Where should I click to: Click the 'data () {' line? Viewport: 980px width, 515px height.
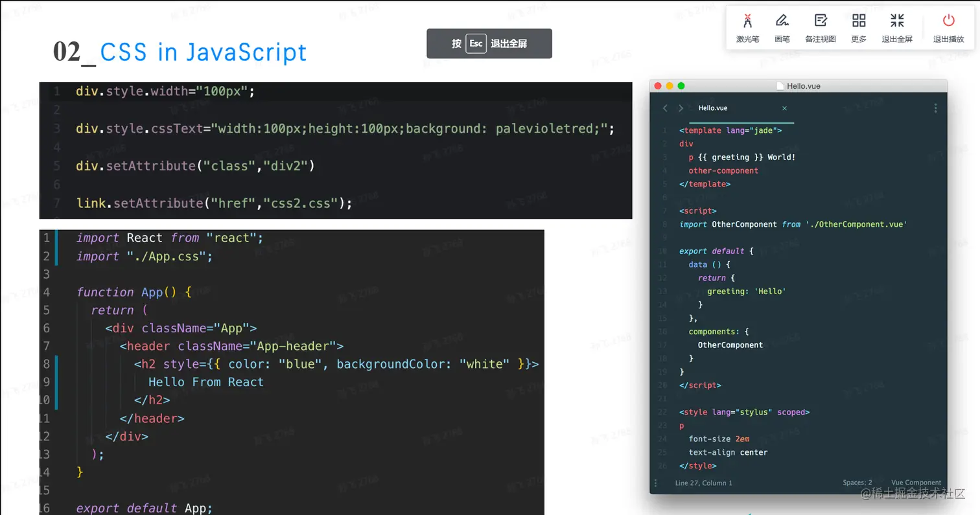(710, 264)
